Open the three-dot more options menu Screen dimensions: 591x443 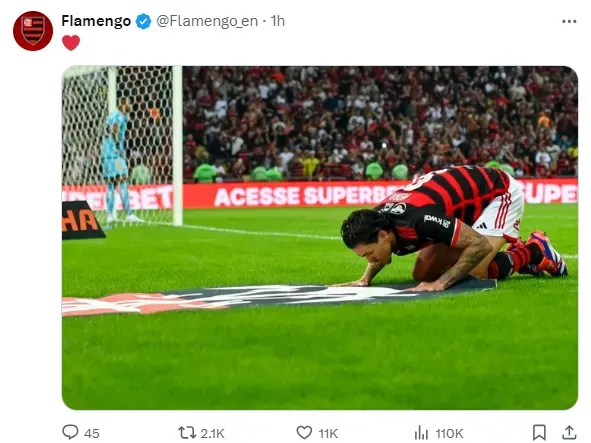click(569, 21)
